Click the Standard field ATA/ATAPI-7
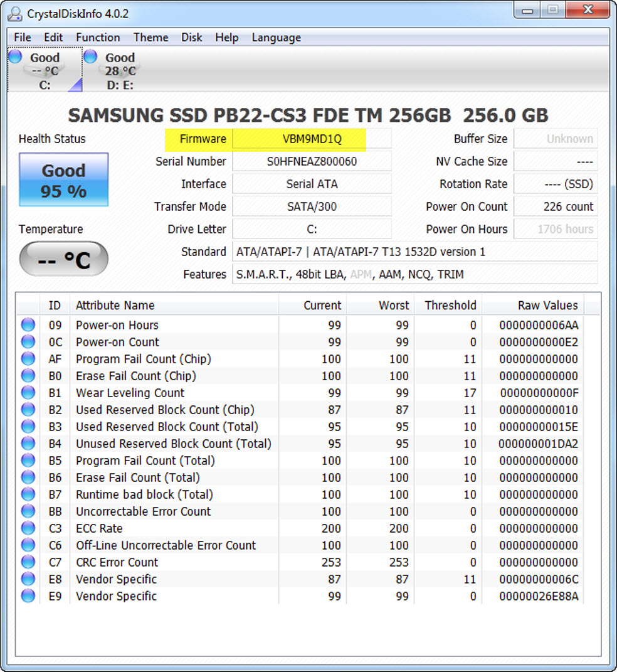Viewport: 617px width, 672px height. tap(414, 252)
